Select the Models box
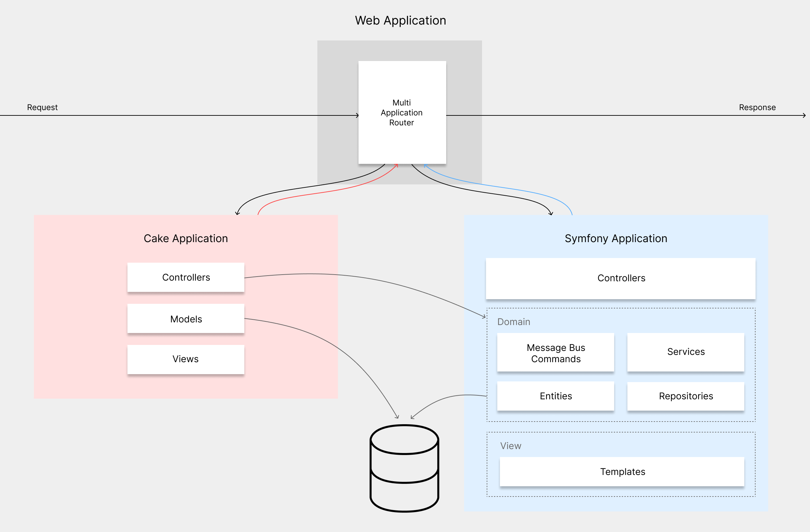The height and width of the screenshot is (532, 810). pyautogui.click(x=186, y=318)
